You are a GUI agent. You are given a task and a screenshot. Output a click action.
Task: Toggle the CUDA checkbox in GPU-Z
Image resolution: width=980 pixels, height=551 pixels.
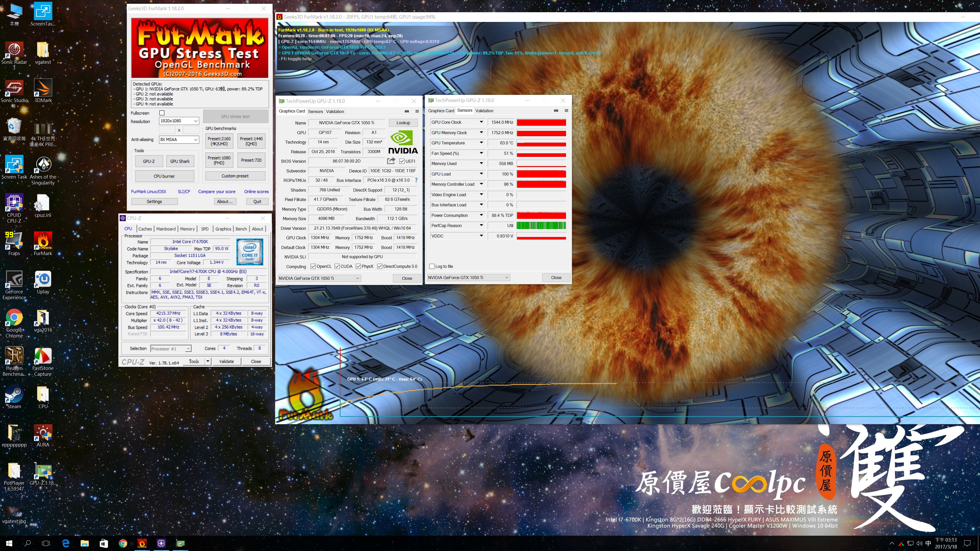[337, 267]
